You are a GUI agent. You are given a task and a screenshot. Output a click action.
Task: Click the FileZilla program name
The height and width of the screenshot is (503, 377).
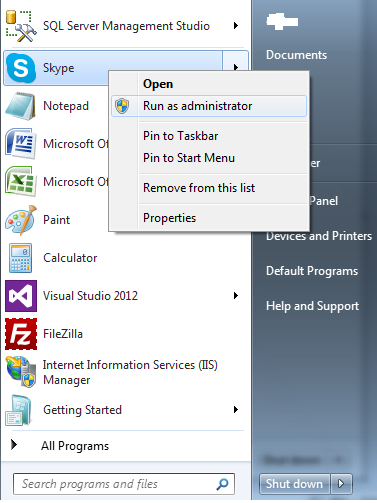[x=63, y=334]
